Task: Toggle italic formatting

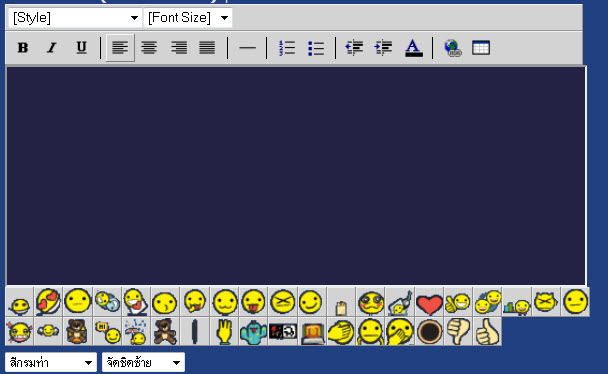Action: coord(52,48)
